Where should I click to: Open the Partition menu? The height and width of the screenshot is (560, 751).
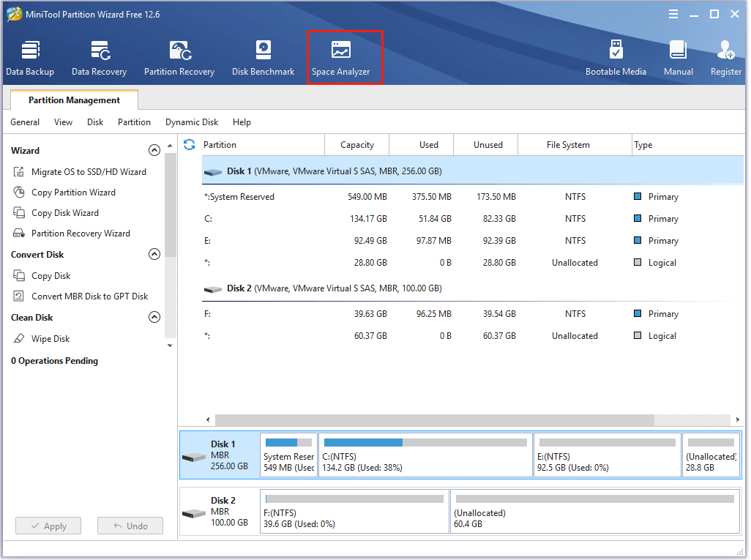134,122
